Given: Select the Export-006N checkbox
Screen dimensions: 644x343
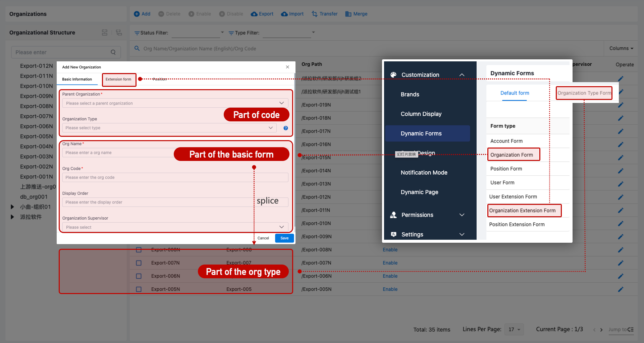Looking at the screenshot, I should click(x=139, y=276).
